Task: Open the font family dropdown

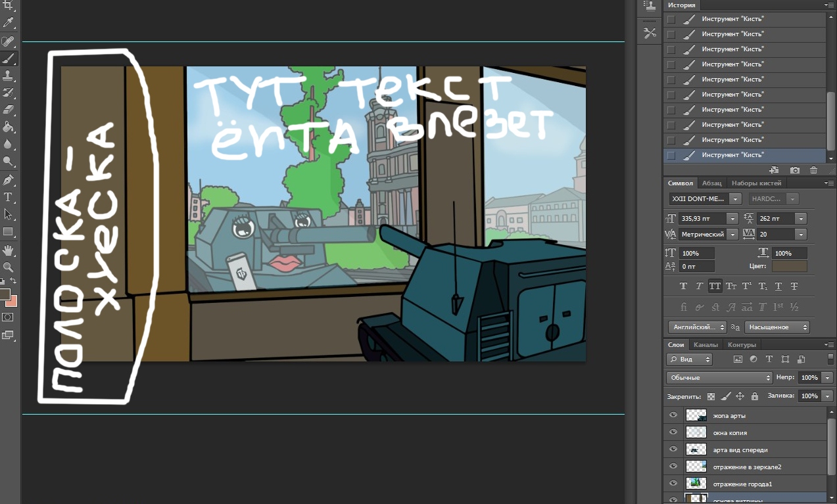Action: point(736,198)
